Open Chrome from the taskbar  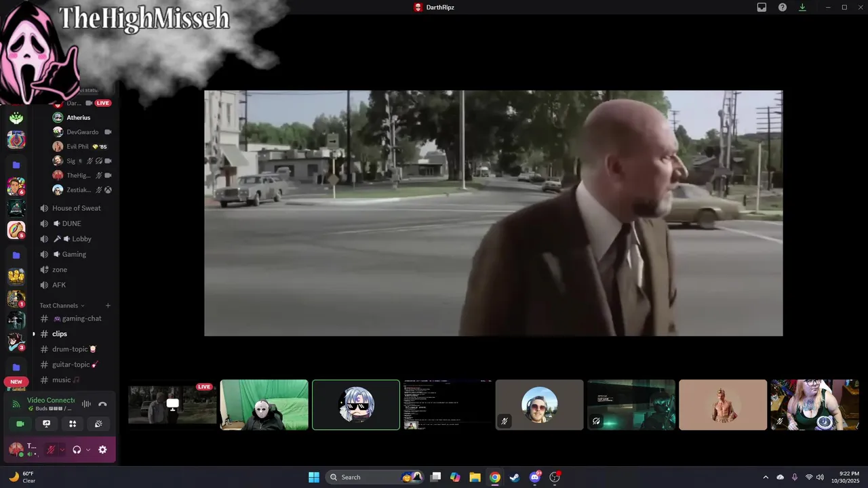click(495, 477)
